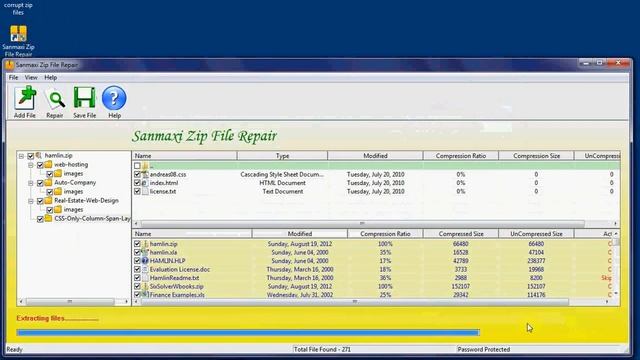Collapse the hamlin.zip tree node
This screenshot has height=360, width=640.
click(21, 156)
